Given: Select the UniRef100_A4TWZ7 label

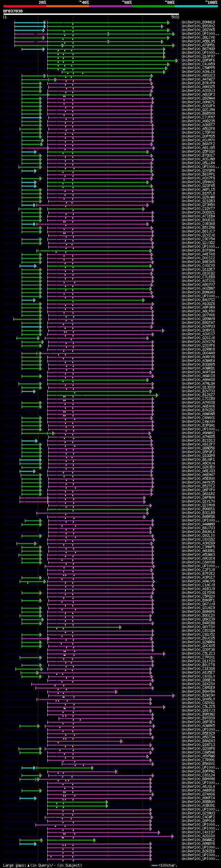Looking at the screenshot, I should 198,79.
